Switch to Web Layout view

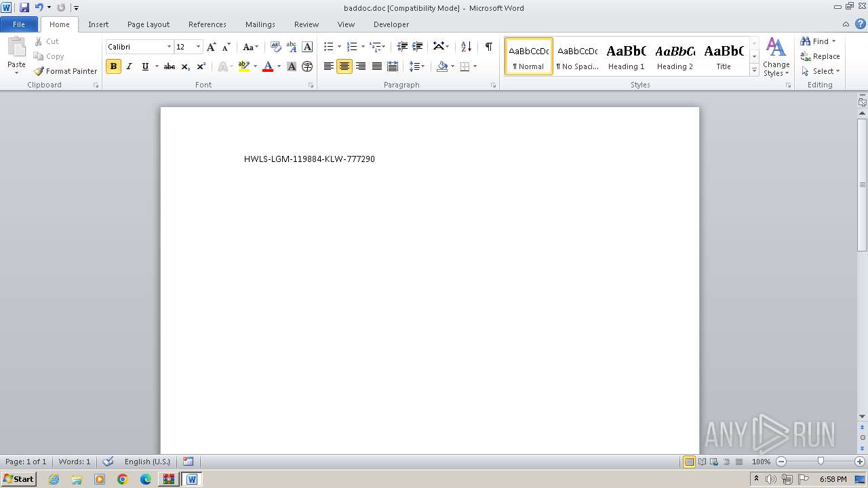[x=713, y=462]
